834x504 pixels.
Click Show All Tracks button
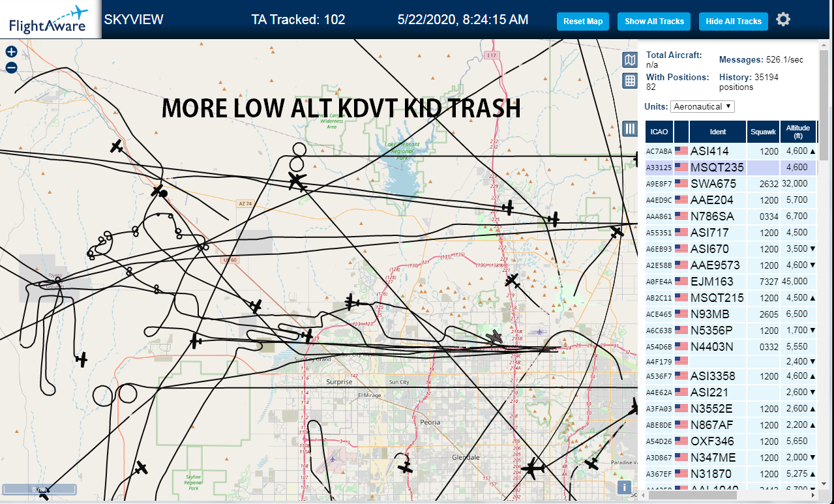coord(654,22)
